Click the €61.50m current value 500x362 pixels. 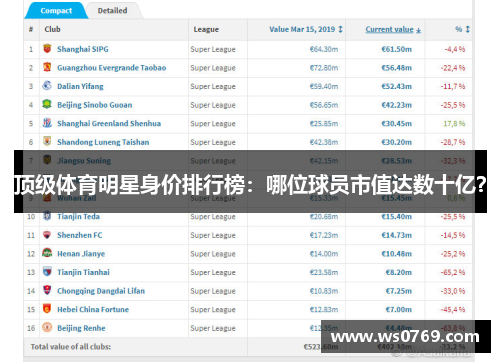pyautogui.click(x=397, y=49)
